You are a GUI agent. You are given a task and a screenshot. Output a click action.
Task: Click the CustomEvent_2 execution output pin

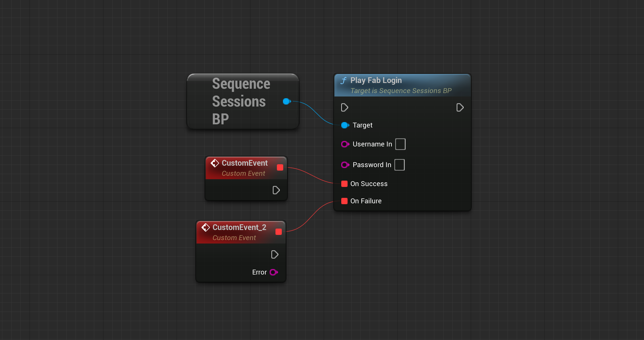click(x=275, y=254)
